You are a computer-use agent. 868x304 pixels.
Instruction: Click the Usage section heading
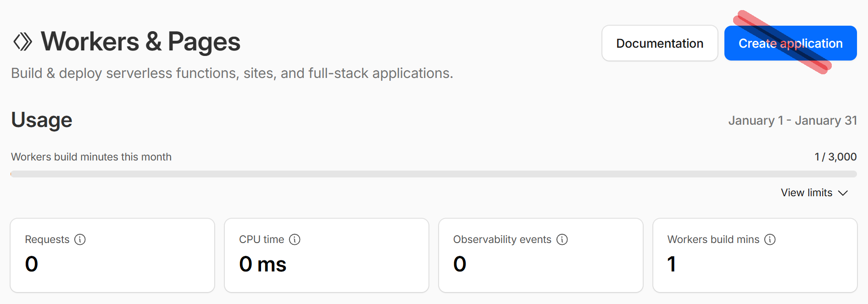(x=42, y=120)
